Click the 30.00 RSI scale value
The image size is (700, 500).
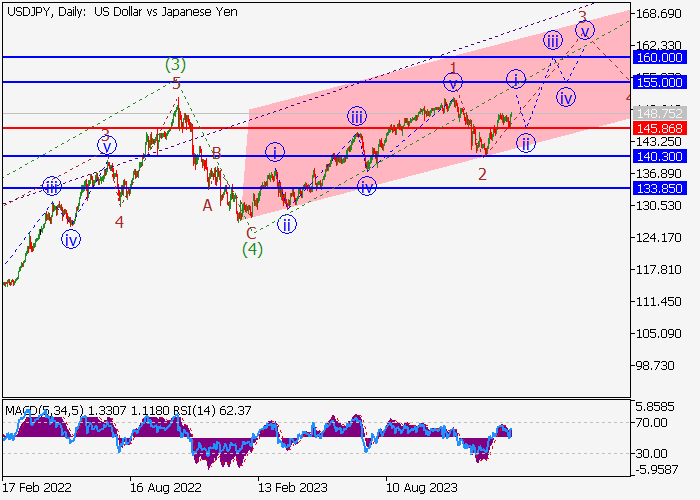click(651, 454)
